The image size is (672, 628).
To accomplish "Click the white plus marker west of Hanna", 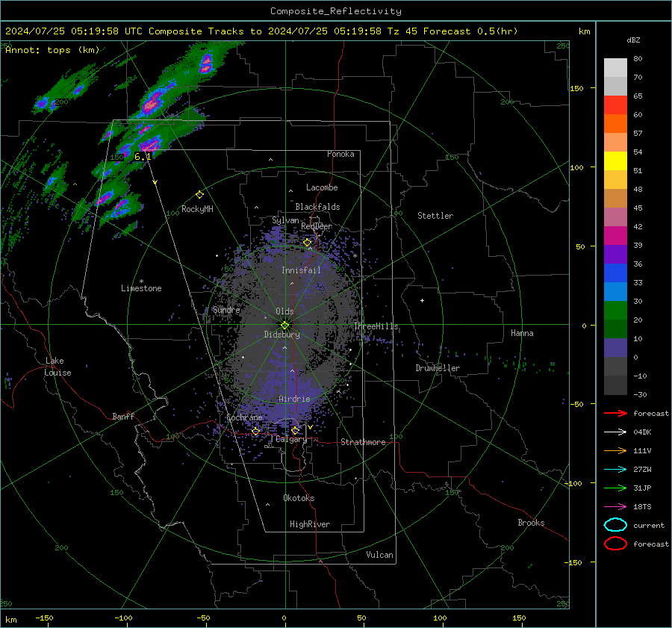I will click(422, 300).
